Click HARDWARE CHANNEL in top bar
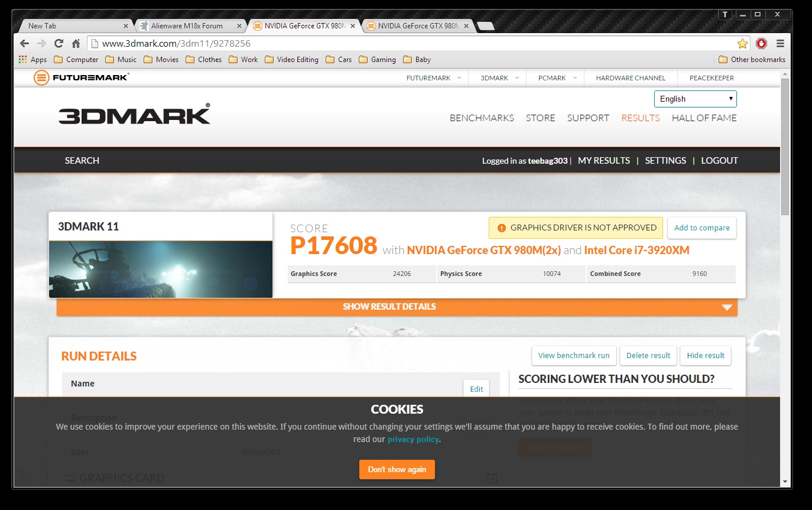 tap(631, 78)
